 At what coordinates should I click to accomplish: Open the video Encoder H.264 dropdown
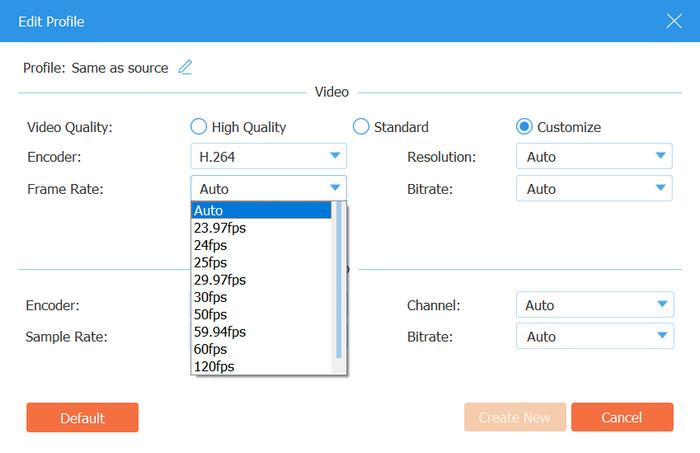tap(268, 156)
